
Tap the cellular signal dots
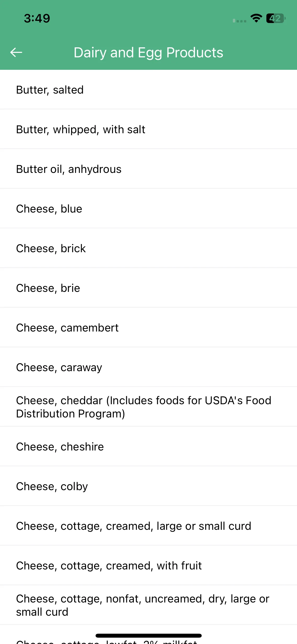pos(239,21)
